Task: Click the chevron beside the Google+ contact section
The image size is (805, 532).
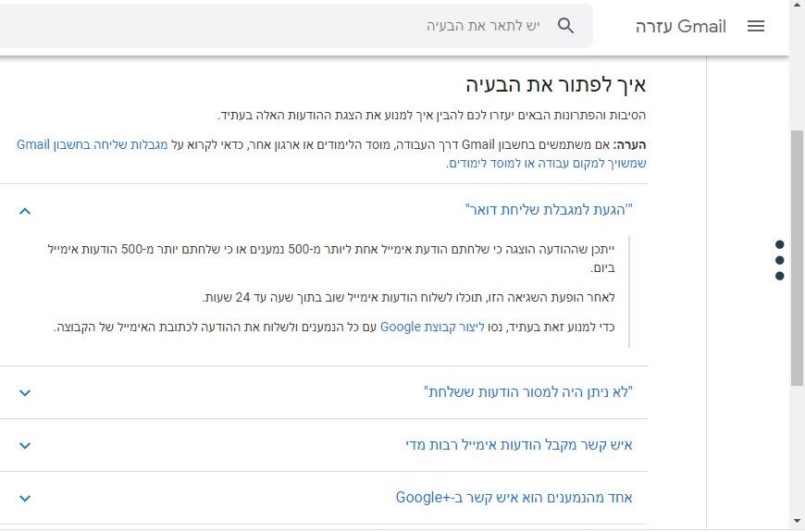Action: pyautogui.click(x=25, y=498)
